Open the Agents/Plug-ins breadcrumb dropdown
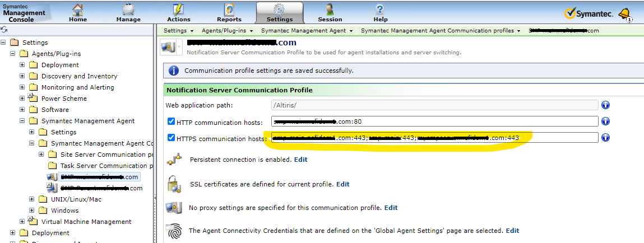Screen dimensions: 644x243 (x=228, y=31)
